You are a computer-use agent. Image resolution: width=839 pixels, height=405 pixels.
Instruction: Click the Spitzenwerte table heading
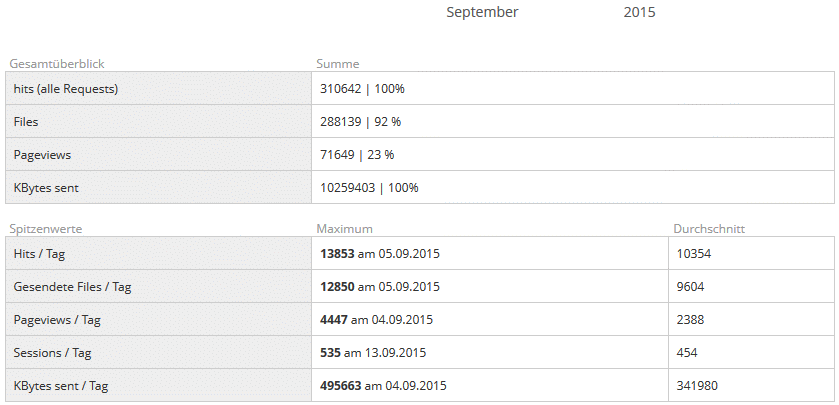point(45,229)
